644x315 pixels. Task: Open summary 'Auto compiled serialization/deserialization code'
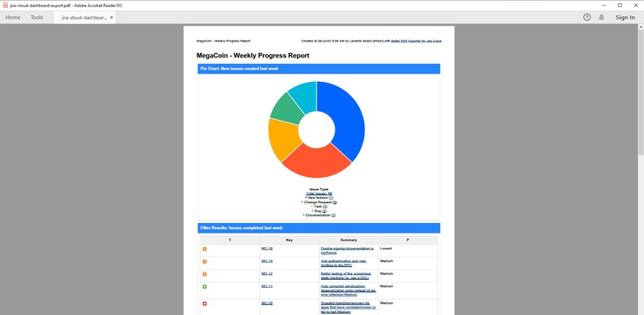click(x=348, y=290)
